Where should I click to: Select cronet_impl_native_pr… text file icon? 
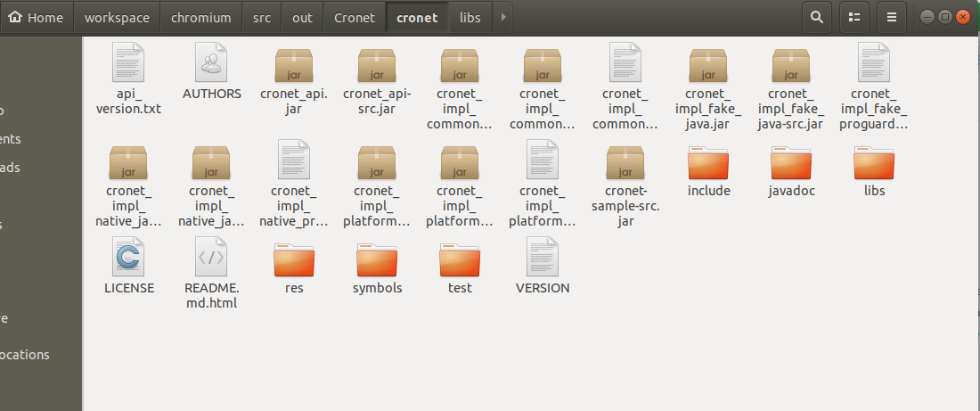[294, 160]
